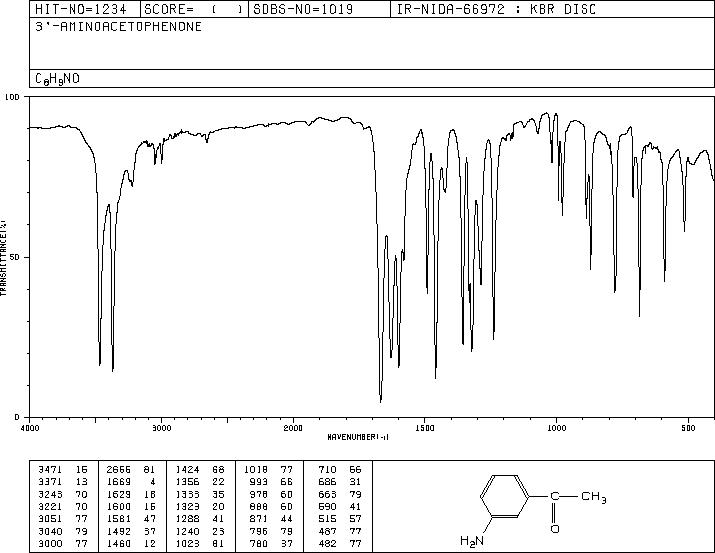Viewport: 715px width, 553px height.
Task: Click the compound name 3'-AMINOACETOPHENONE
Action: pyautogui.click(x=119, y=27)
